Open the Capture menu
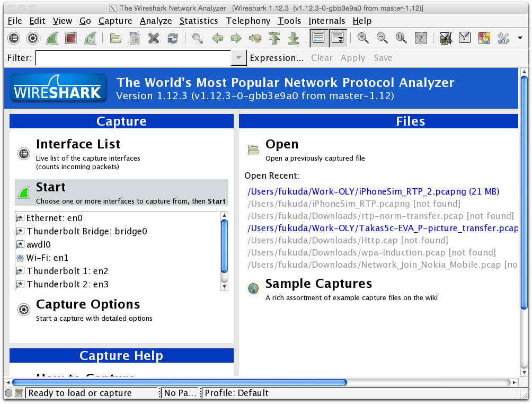The height and width of the screenshot is (404, 532). 116,21
